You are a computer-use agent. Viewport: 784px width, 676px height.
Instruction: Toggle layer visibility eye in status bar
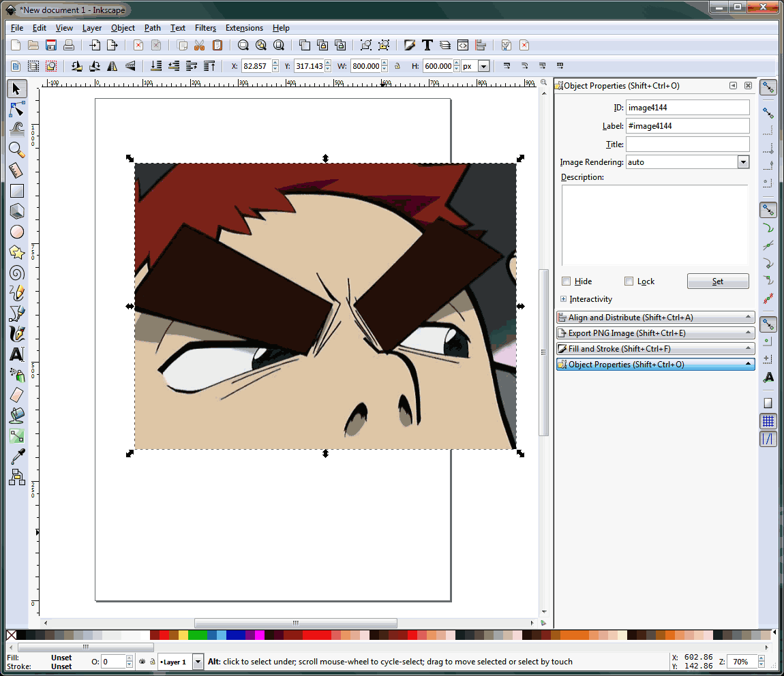pyautogui.click(x=142, y=662)
